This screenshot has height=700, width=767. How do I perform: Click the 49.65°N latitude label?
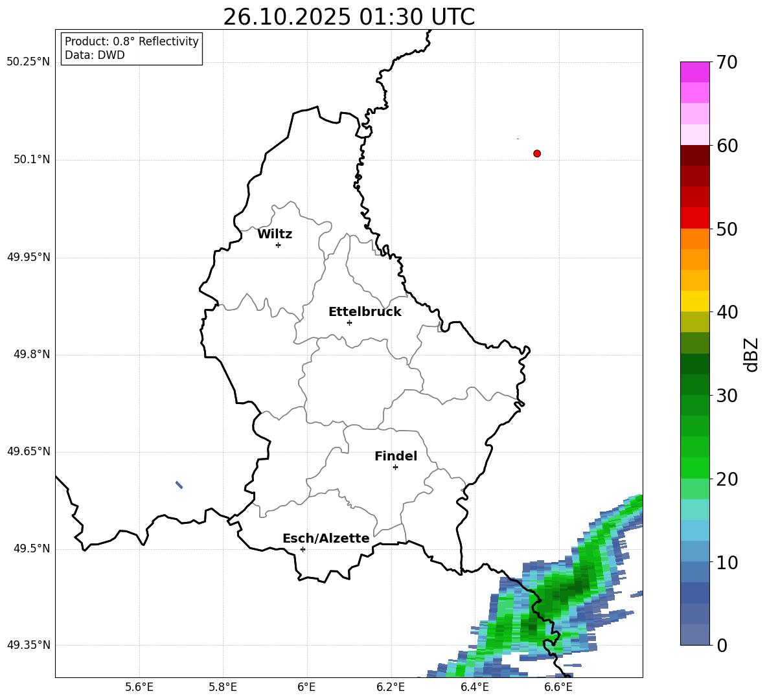tap(29, 451)
